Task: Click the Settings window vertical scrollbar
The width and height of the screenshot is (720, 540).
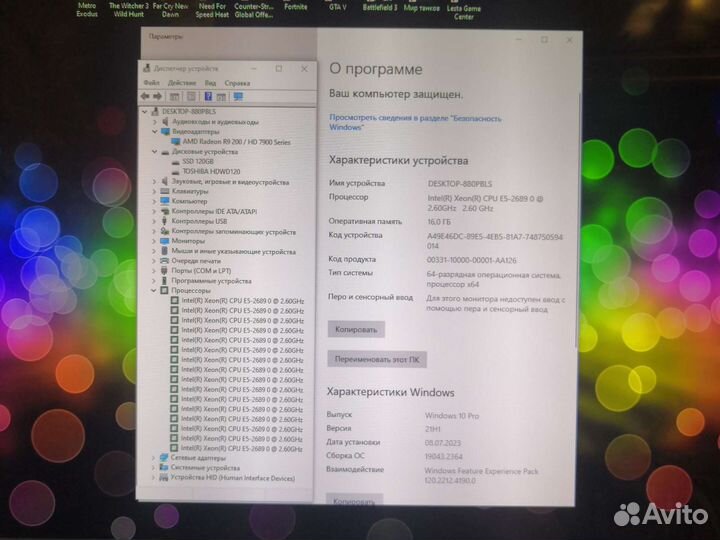Action: point(578,220)
